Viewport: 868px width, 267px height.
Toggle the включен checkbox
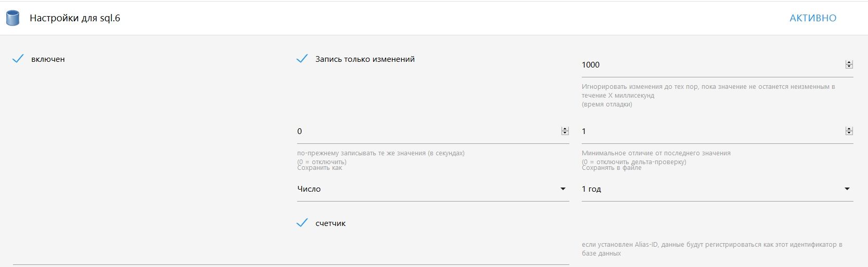pyautogui.click(x=18, y=59)
